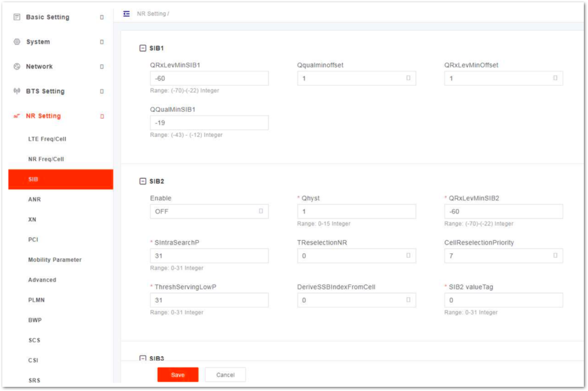588x391 pixels.
Task: Click the Cancel button
Action: tap(225, 375)
